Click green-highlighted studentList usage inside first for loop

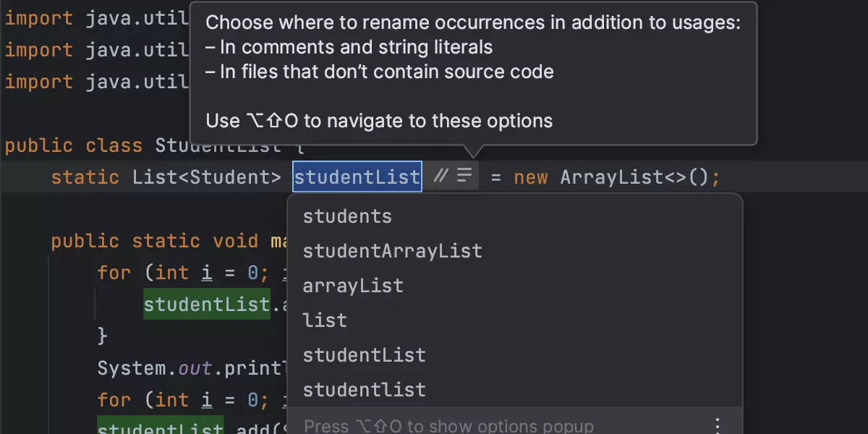coord(207,305)
